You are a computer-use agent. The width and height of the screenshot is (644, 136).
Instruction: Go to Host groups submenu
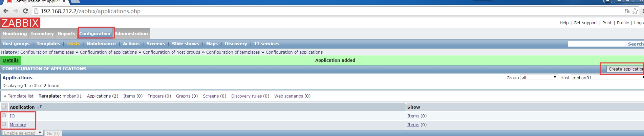pyautogui.click(x=16, y=44)
